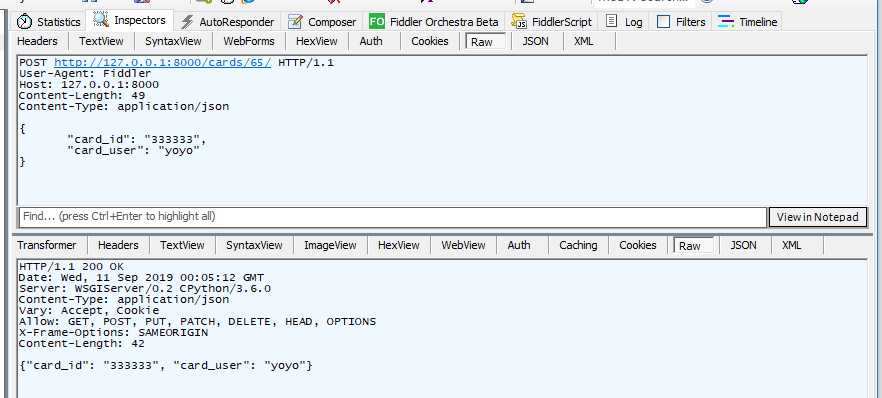Image resolution: width=882 pixels, height=398 pixels.
Task: Click the "card_id": "333333" request body line
Action: (137, 140)
